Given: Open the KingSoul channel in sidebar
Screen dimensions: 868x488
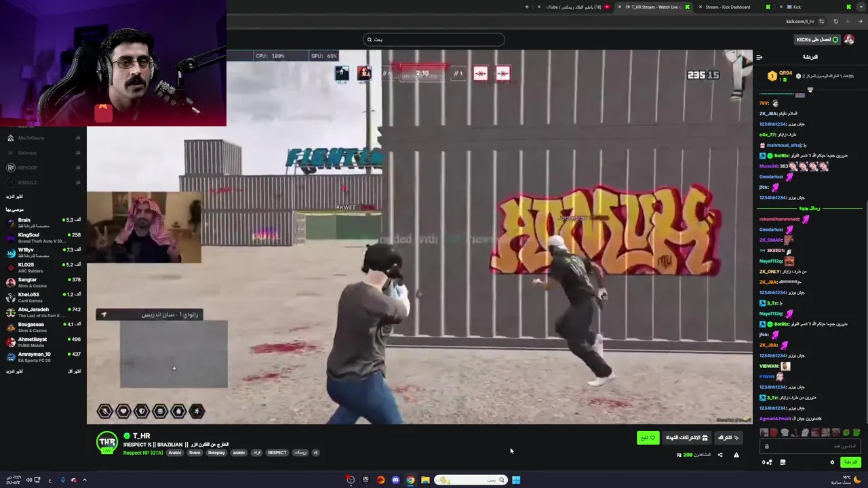Looking at the screenshot, I should pos(42,238).
